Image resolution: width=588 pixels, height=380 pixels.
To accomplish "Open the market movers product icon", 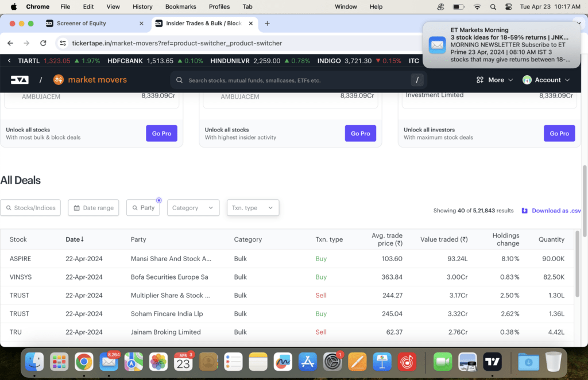I will click(x=59, y=80).
